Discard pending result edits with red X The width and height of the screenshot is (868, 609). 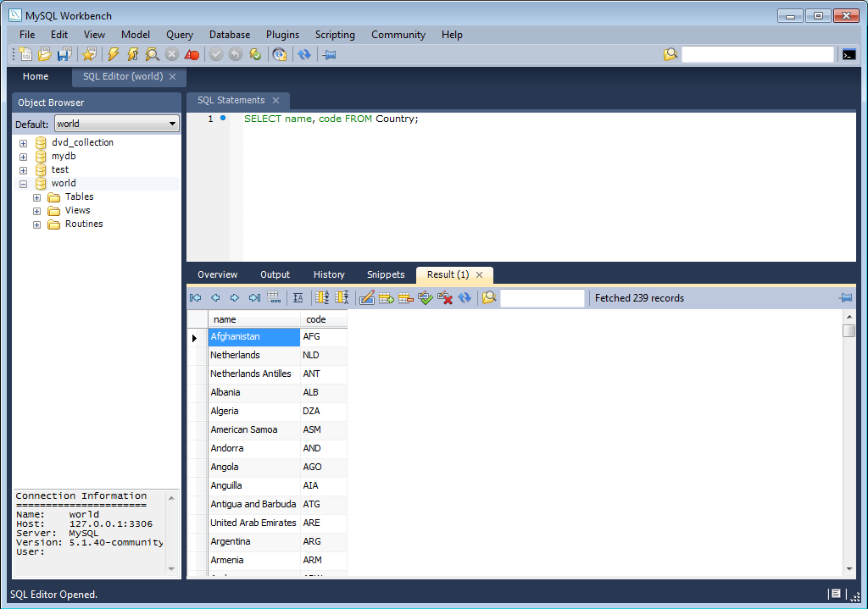(x=445, y=297)
